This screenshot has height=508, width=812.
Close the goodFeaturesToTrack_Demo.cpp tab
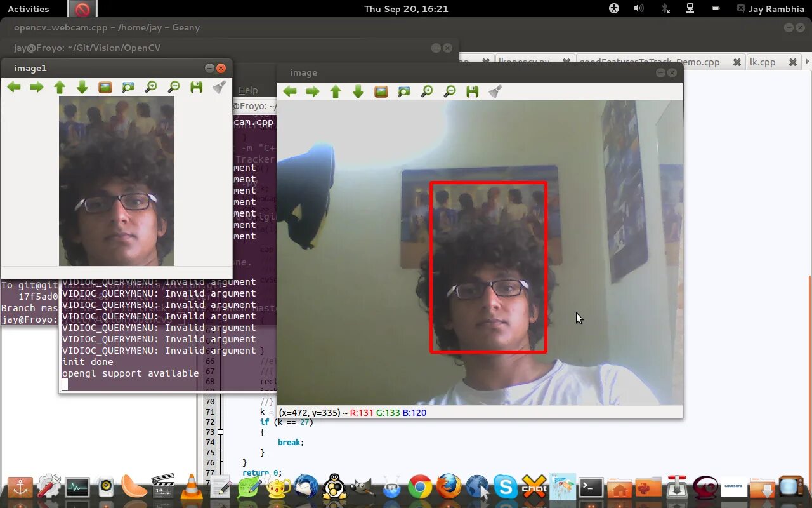point(737,62)
